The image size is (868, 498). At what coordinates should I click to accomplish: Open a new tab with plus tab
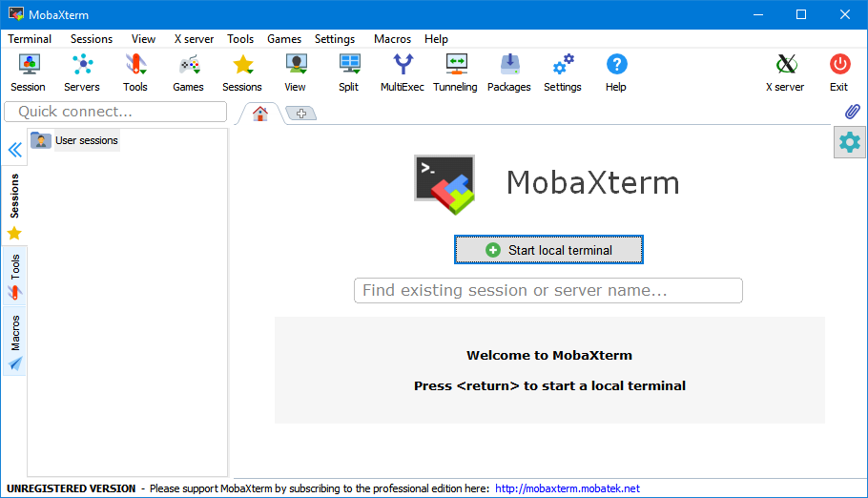301,113
